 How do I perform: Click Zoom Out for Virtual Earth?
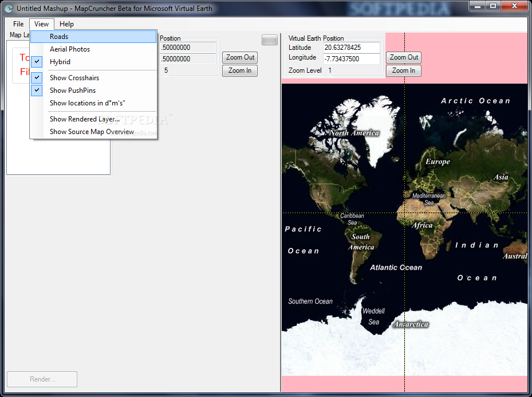tap(404, 57)
